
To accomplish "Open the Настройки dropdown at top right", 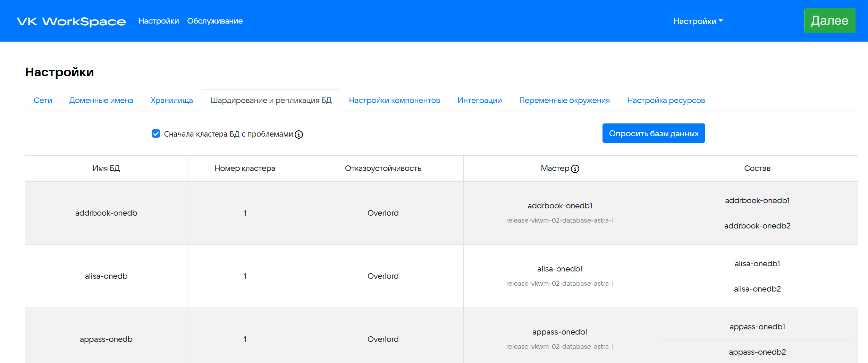I will click(x=698, y=21).
